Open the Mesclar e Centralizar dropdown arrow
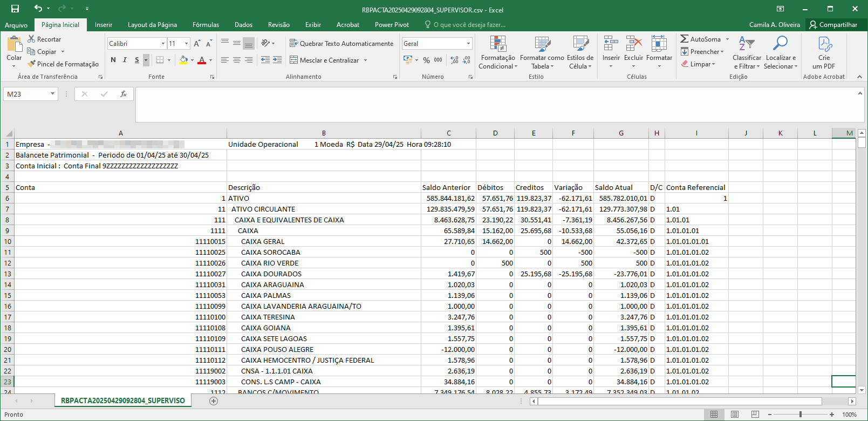This screenshot has width=868, height=421. (365, 60)
